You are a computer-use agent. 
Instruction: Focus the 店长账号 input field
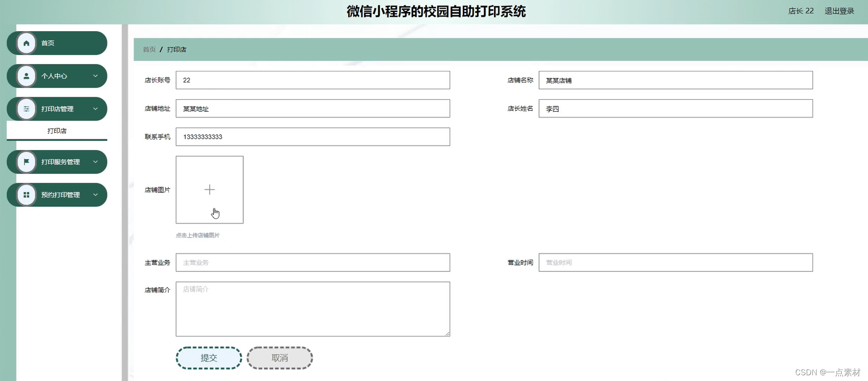click(313, 80)
